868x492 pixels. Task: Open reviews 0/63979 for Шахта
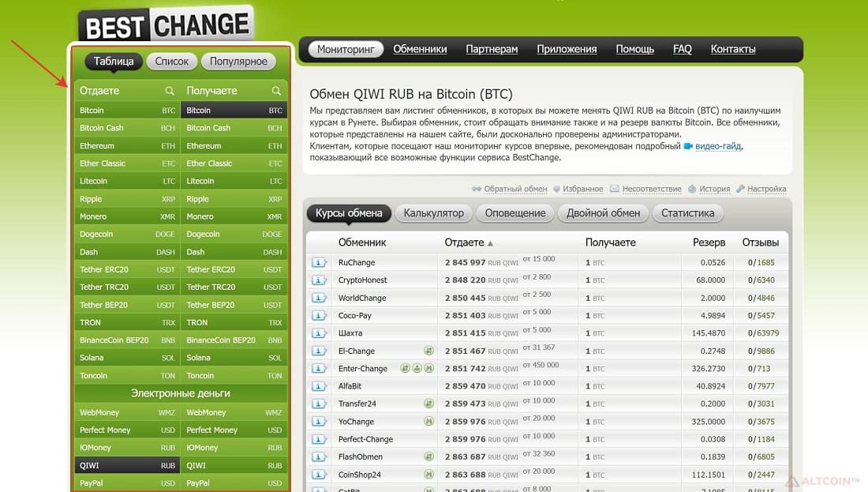763,333
